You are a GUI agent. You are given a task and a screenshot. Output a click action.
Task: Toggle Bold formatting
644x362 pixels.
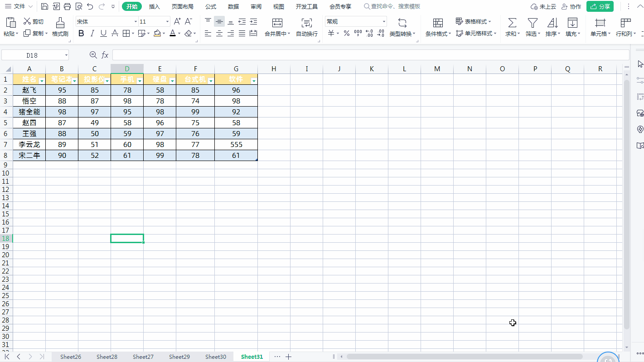81,33
